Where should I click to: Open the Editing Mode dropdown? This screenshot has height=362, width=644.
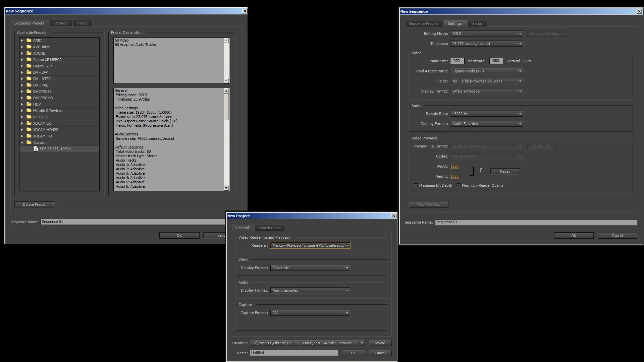click(486, 34)
